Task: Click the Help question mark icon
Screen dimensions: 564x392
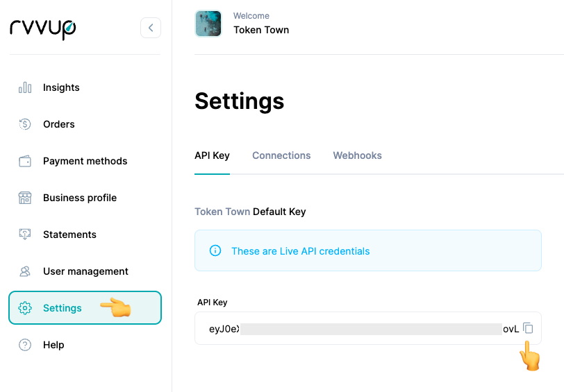Action: [x=25, y=345]
